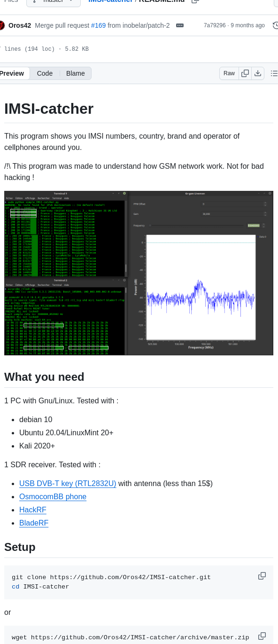
Task: Copy raw file contents icon
Action: click(x=245, y=73)
